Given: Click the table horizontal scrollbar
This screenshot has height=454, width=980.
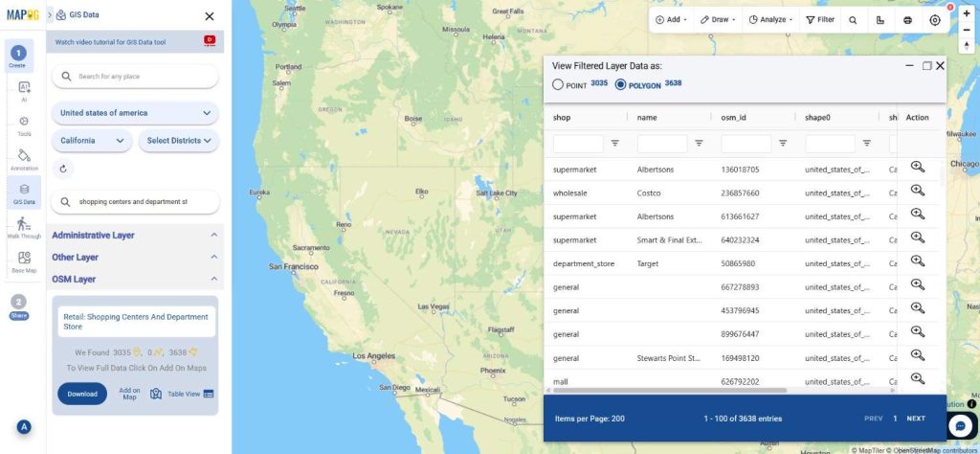Looking at the screenshot, I should point(669,390).
